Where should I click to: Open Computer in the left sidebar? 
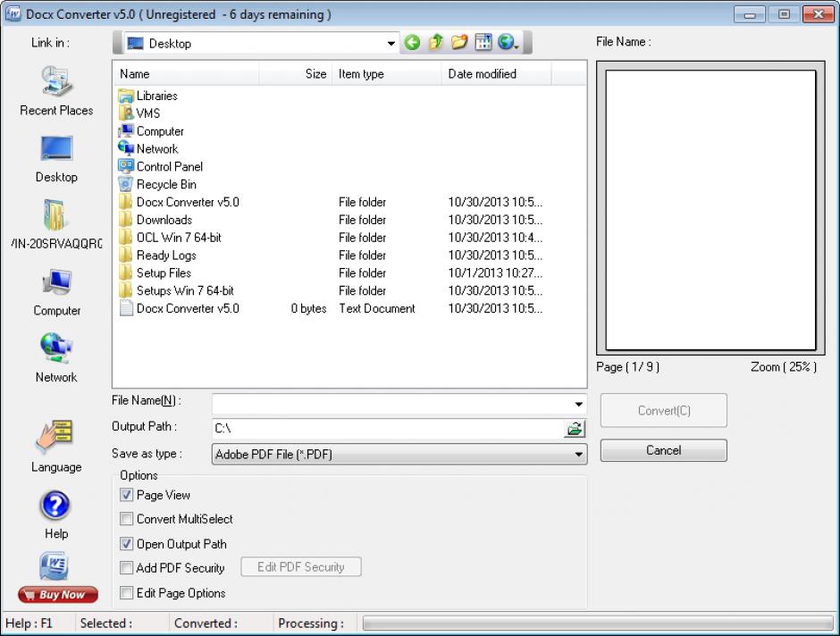point(56,292)
